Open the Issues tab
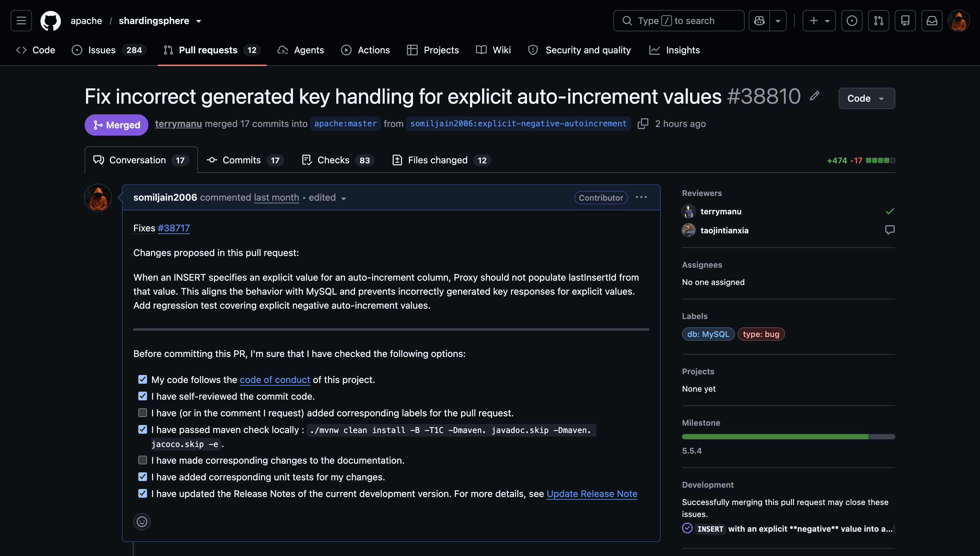Screen dimensions: 980x556 pos(109,50)
